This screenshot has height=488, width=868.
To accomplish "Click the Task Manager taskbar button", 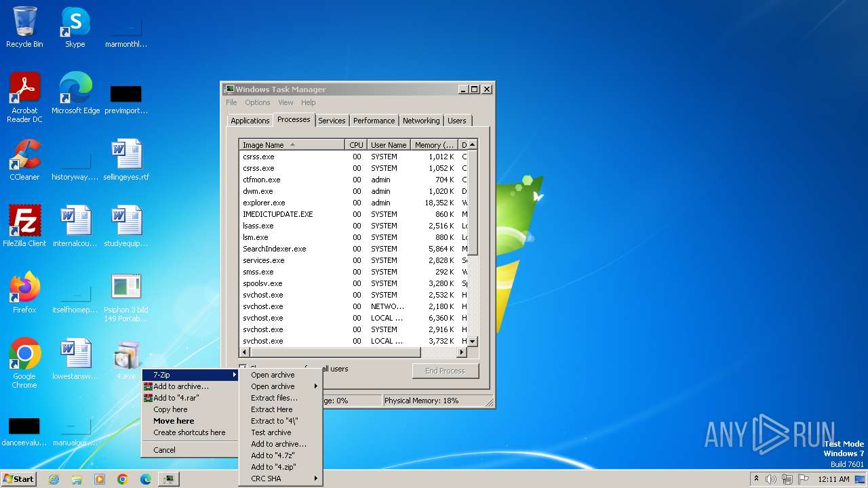I will coord(168,479).
